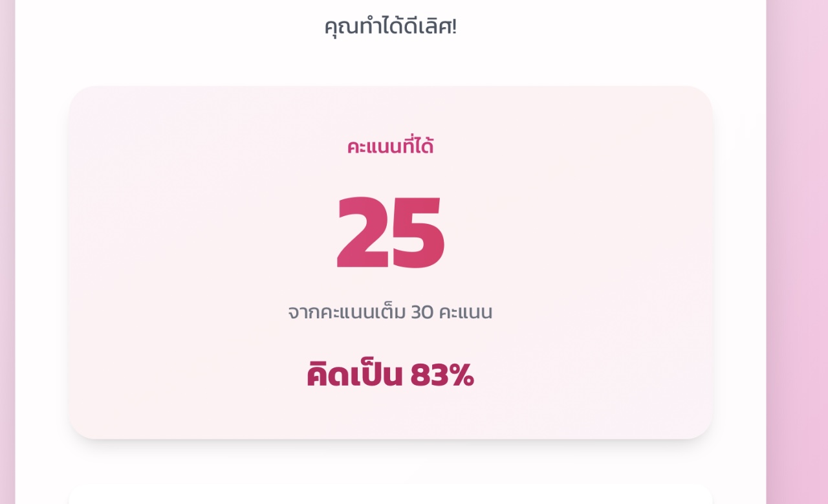
Task: Click the "คะแนนที่ได้" score label
Action: [390, 147]
